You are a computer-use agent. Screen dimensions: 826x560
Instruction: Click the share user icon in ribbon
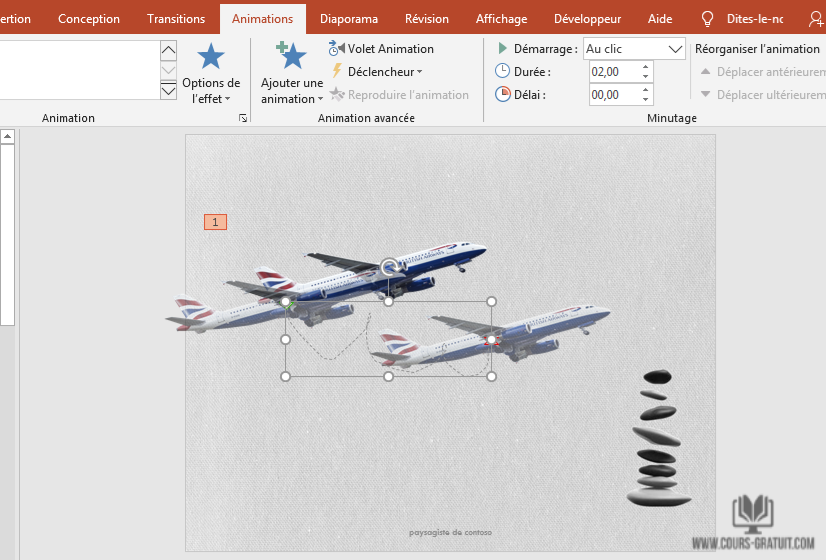tap(815, 19)
